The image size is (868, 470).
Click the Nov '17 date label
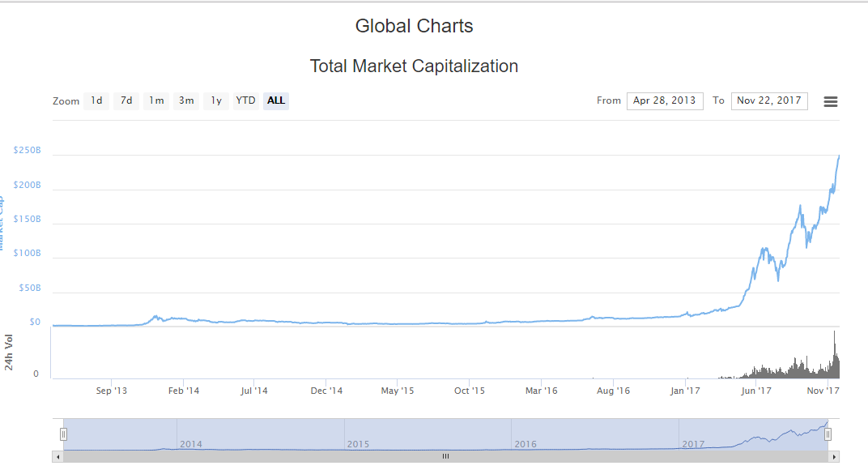tap(823, 391)
